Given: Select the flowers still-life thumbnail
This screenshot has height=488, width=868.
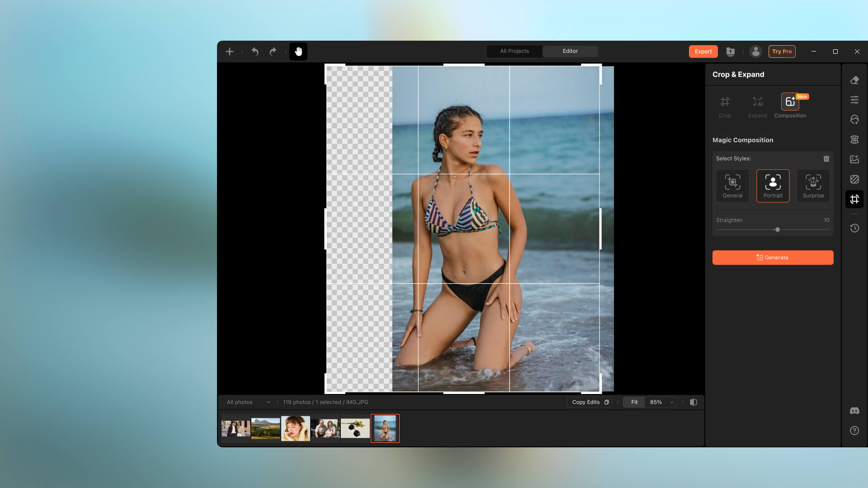Looking at the screenshot, I should 355,428.
